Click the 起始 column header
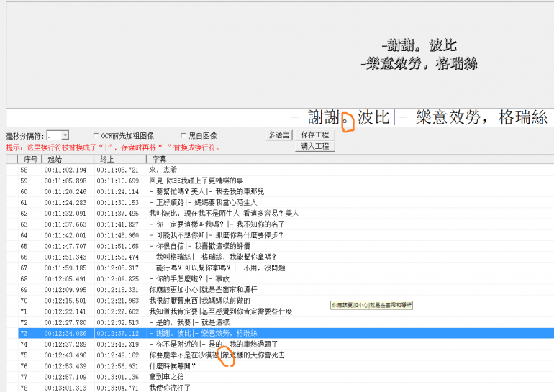 [68, 159]
